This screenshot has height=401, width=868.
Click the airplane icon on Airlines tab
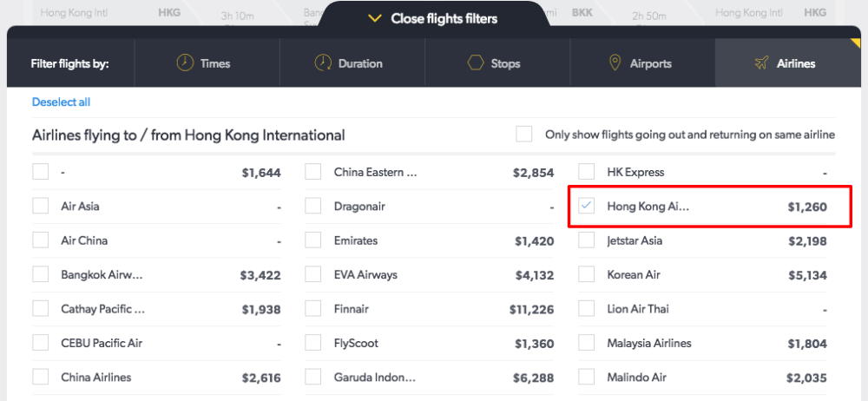[x=762, y=63]
